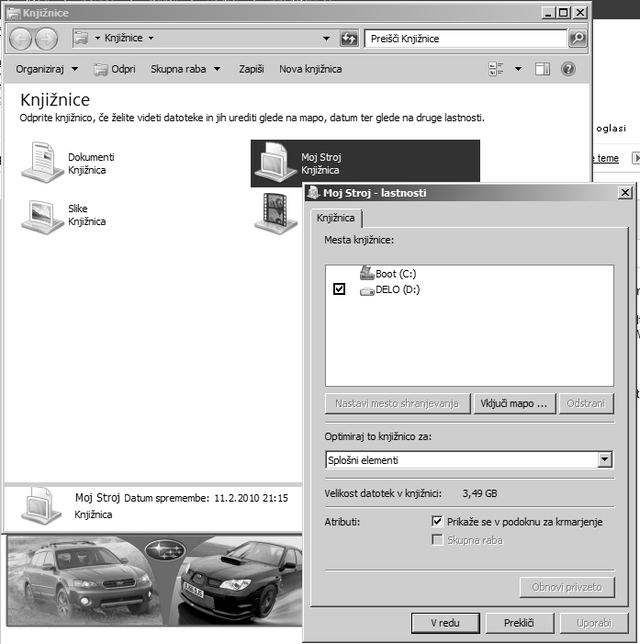
Task: Click the Uporabi button
Action: 594,623
